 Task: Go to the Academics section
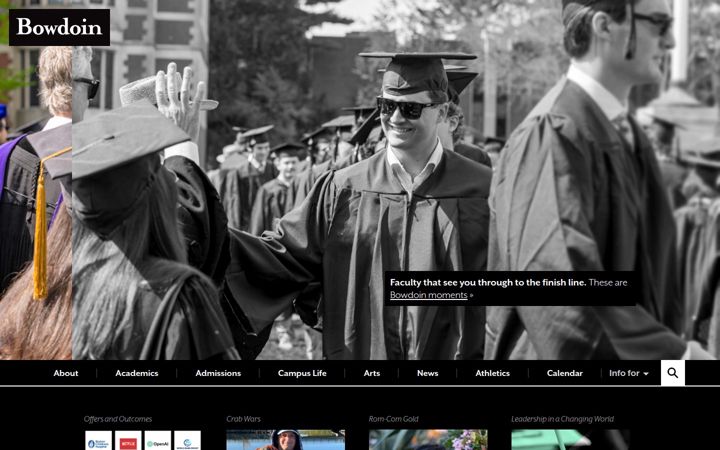[x=137, y=373]
